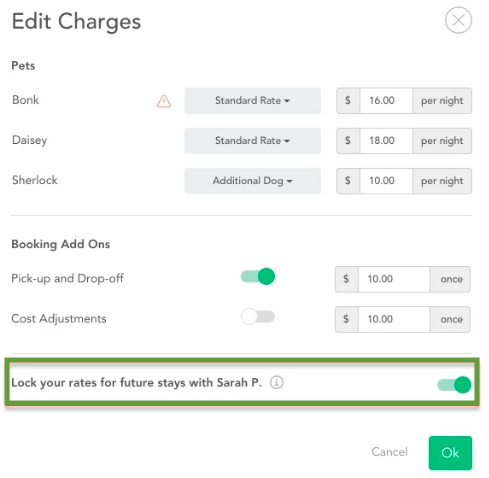Click the warning triangle next to Bonk

click(x=164, y=101)
